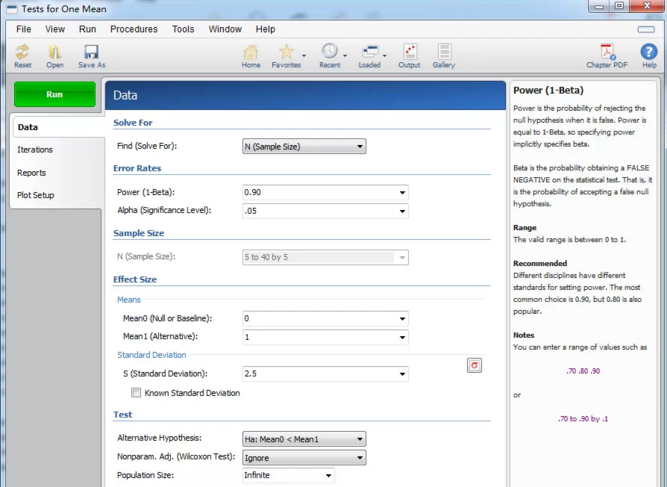
Task: Open the Alternative Hypothesis dropdown
Action: (x=304, y=439)
